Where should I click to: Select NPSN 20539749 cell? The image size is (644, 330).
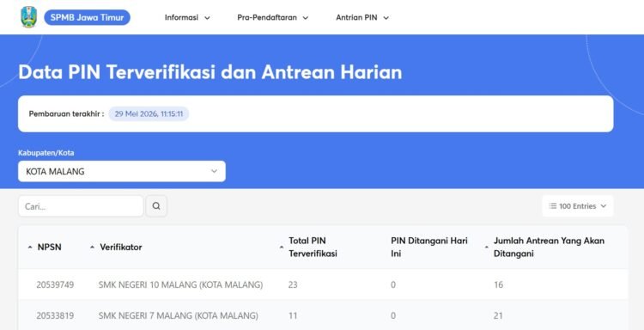click(x=55, y=284)
